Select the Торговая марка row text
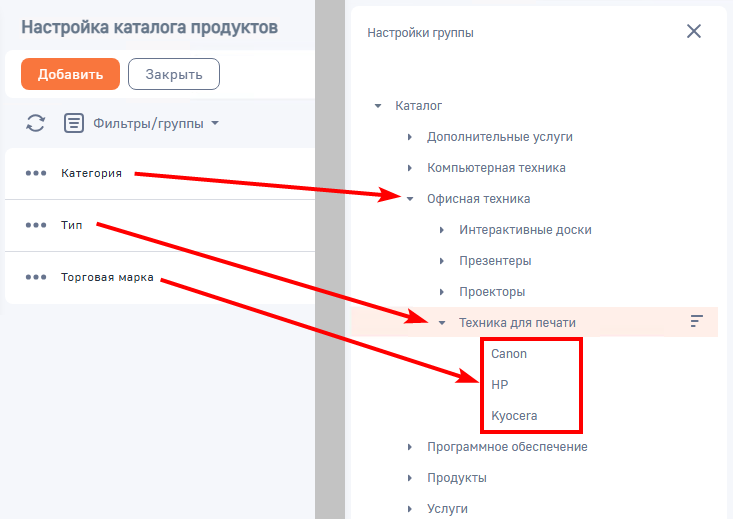Image resolution: width=733 pixels, height=519 pixels. 108,277
